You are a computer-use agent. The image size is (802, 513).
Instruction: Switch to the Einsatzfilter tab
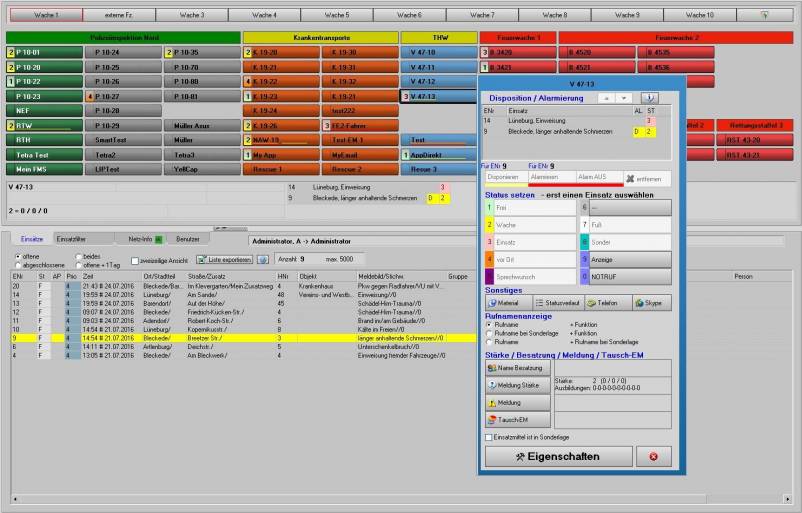click(x=70, y=240)
